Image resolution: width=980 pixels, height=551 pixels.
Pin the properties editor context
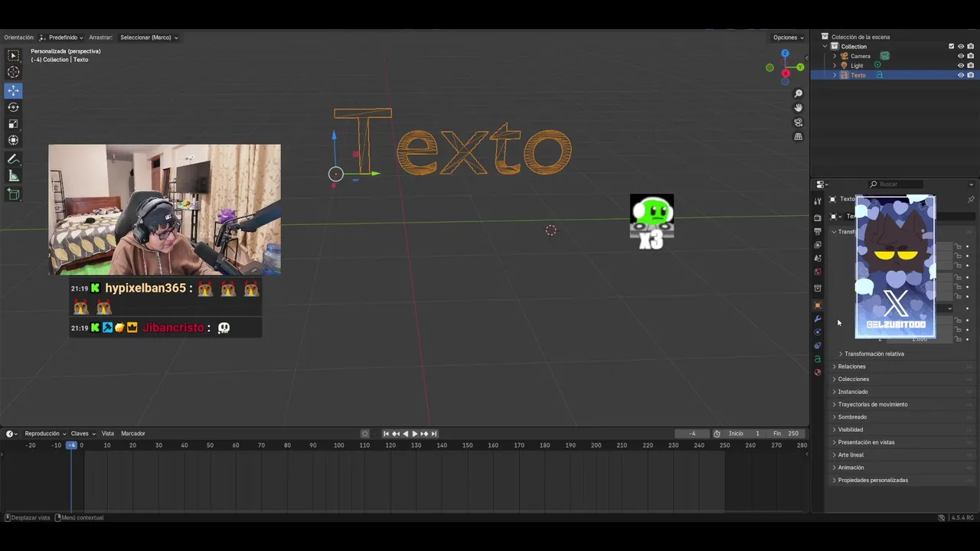971,199
